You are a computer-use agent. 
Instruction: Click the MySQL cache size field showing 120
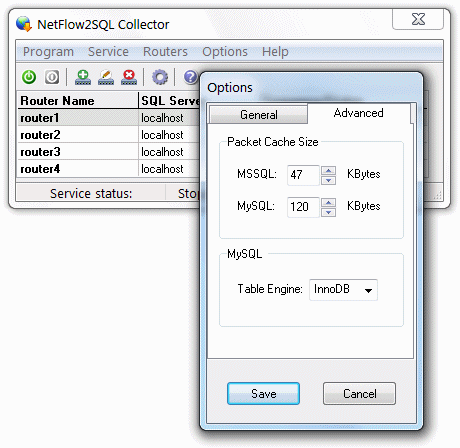point(303,207)
